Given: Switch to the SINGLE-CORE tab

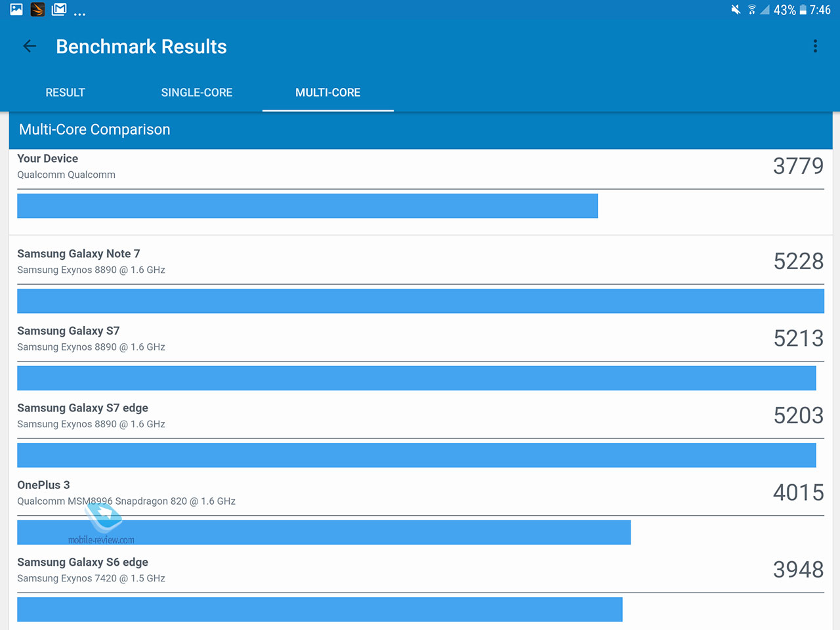Looking at the screenshot, I should 197,93.
